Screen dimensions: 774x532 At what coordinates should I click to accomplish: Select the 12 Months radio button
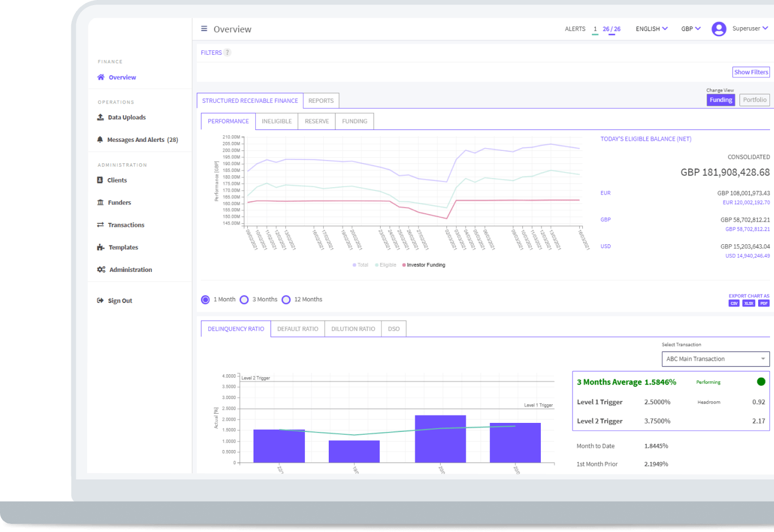286,300
